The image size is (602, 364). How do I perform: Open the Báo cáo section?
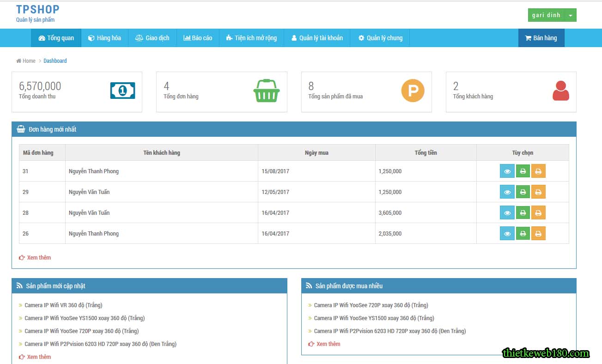198,38
